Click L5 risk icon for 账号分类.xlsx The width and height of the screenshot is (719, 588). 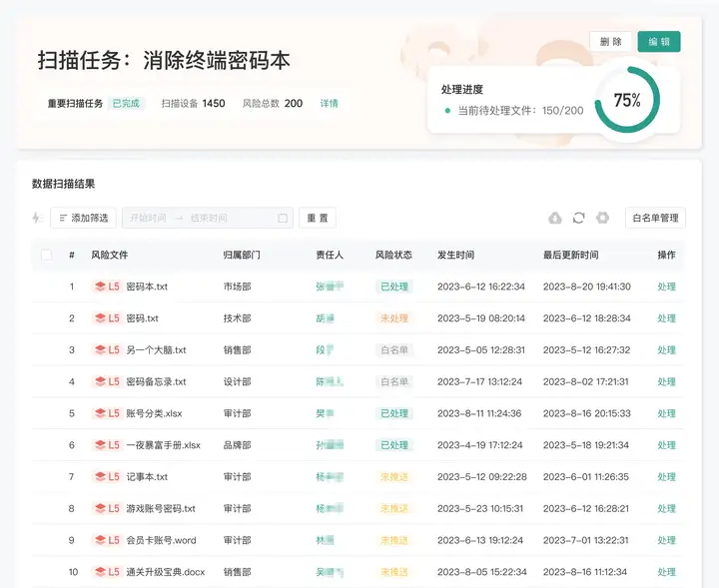tap(107, 413)
